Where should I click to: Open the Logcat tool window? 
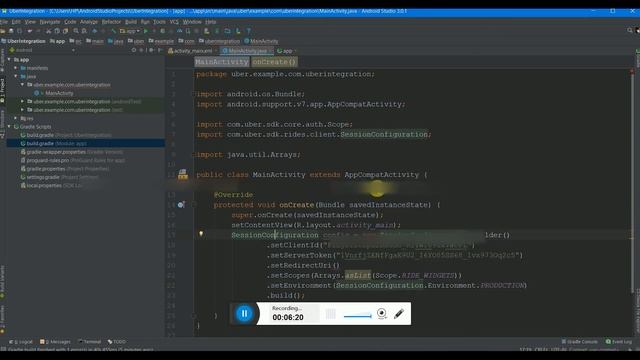[x=21, y=342]
